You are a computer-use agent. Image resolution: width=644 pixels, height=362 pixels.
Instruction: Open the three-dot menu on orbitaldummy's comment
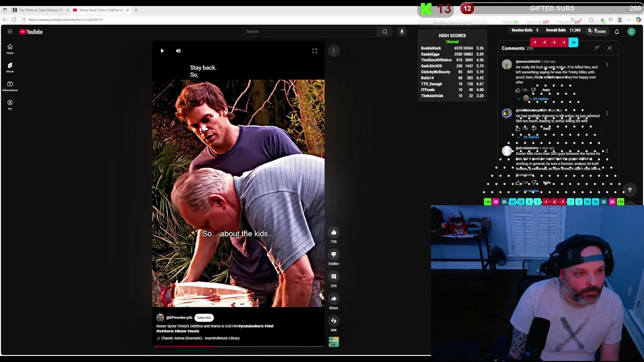point(607,114)
